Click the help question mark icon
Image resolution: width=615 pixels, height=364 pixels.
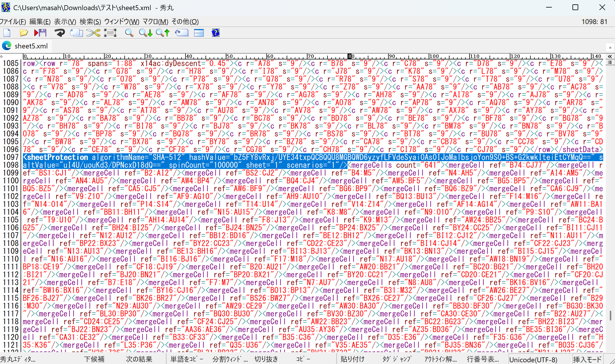point(216,33)
